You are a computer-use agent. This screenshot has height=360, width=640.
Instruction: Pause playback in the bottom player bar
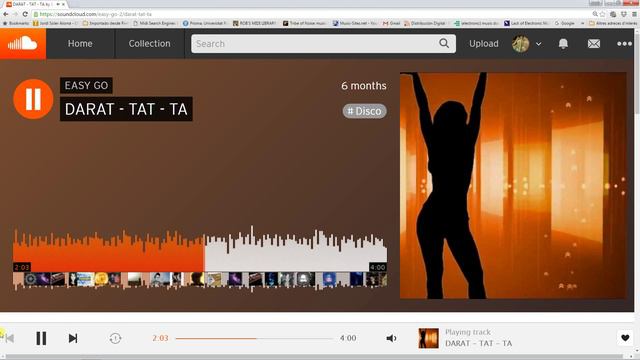coord(41,338)
